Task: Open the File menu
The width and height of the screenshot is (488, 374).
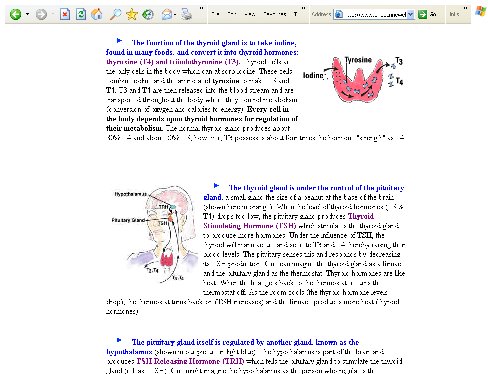Action: click(x=216, y=14)
